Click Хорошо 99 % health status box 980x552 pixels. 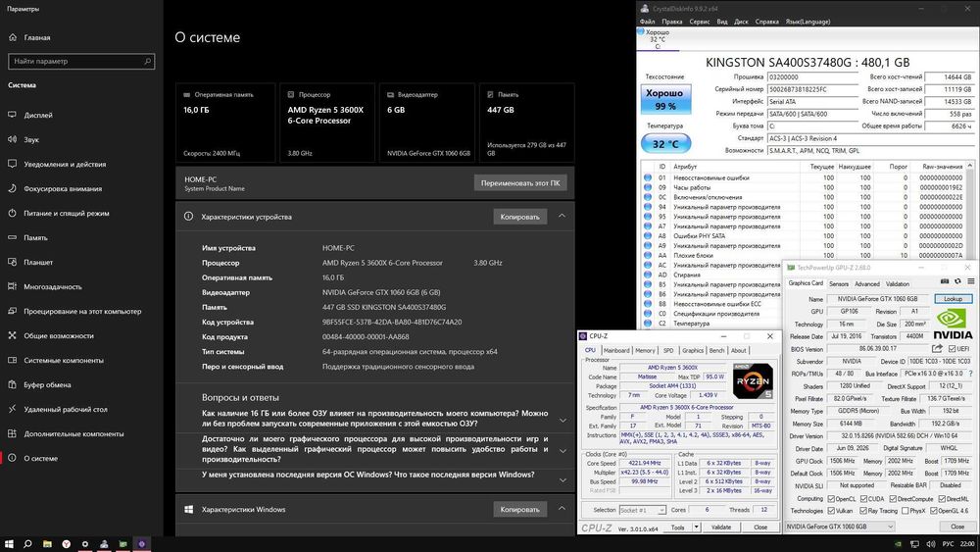665,99
